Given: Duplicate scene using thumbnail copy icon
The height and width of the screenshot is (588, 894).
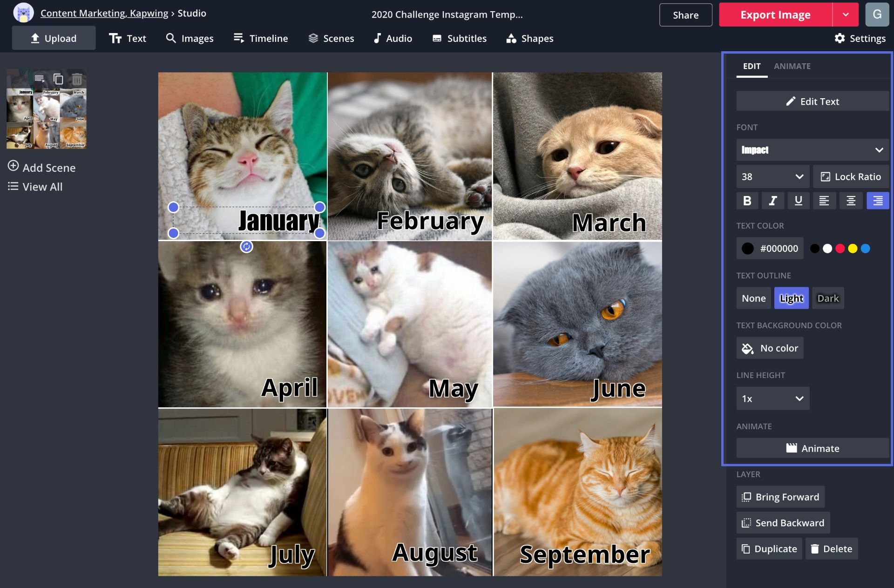Looking at the screenshot, I should tap(58, 79).
